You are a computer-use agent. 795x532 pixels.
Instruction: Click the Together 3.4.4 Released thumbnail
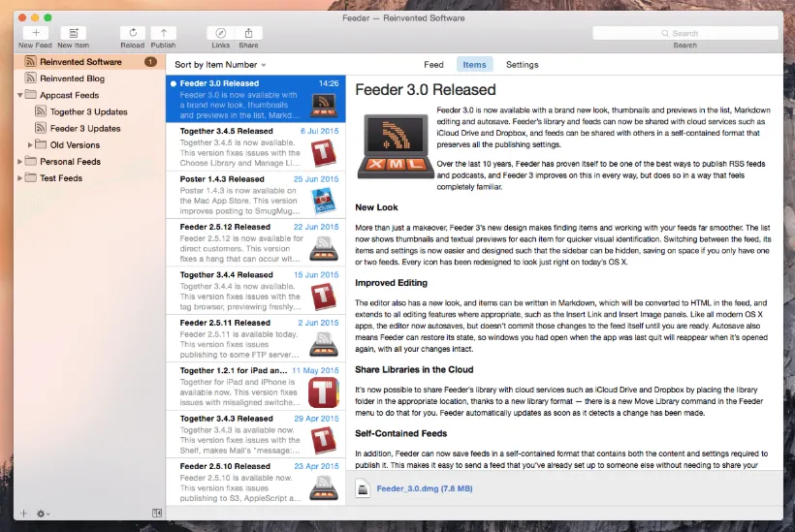[x=324, y=297]
